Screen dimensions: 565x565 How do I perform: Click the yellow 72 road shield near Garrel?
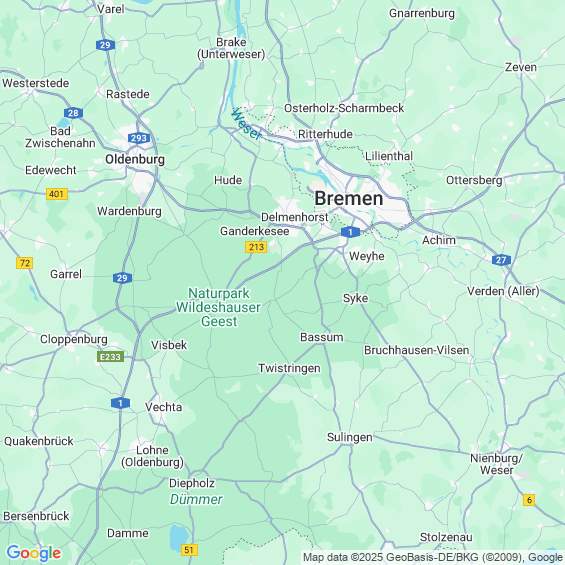click(x=25, y=263)
